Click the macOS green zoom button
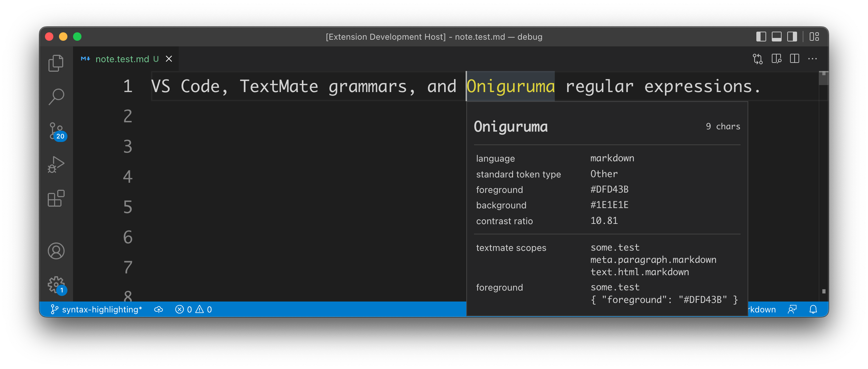Viewport: 868px width, 369px height. (x=77, y=37)
